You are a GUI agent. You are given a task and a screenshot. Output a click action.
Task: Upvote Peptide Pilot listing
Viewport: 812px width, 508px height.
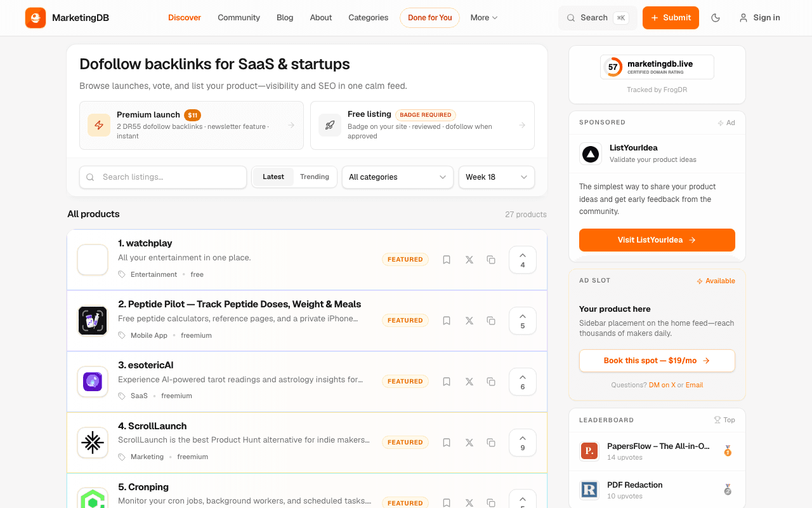(x=523, y=321)
